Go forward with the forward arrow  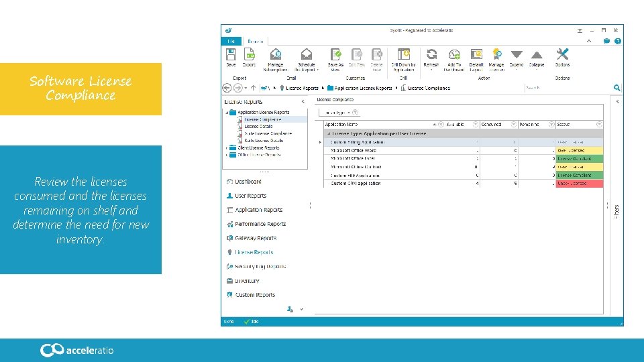point(237,88)
